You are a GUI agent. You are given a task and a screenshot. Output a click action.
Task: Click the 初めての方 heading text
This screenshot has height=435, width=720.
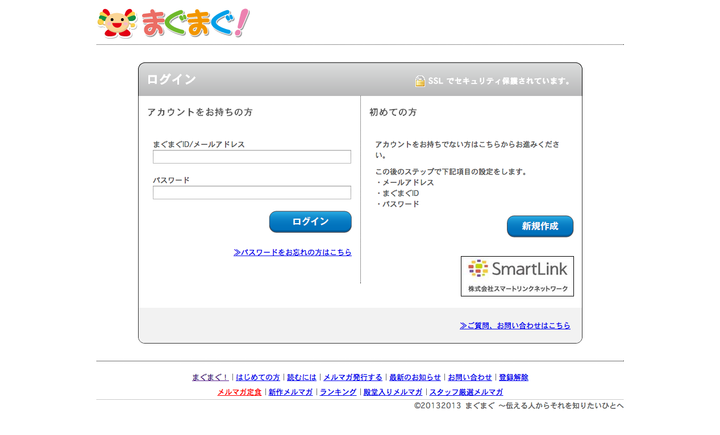click(x=393, y=112)
